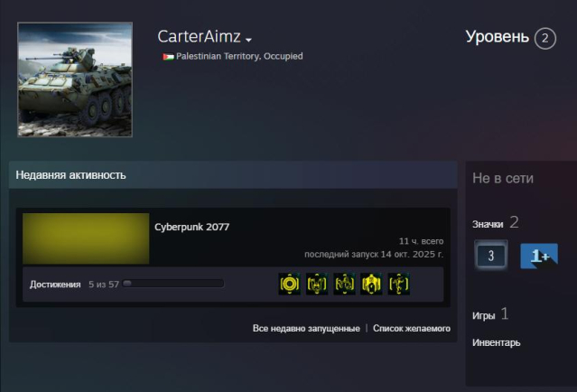View the fourth Cyberpunk achievement icon
577x392 pixels.
click(x=371, y=284)
